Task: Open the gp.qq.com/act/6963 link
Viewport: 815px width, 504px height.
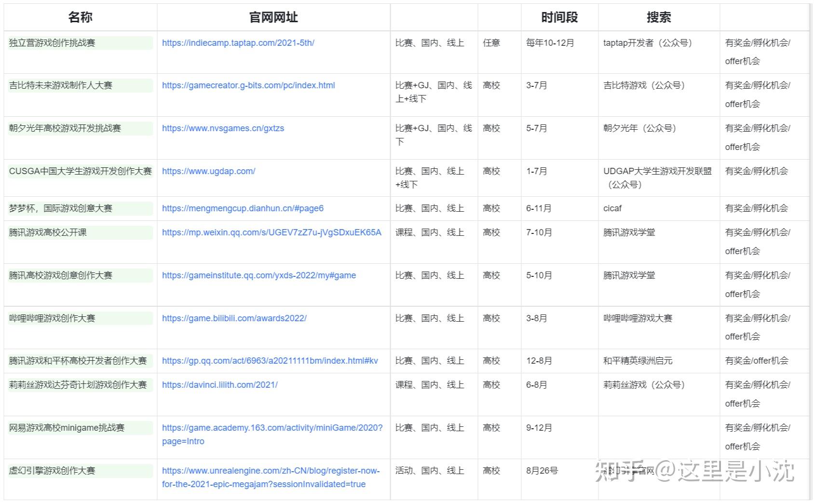Action: click(x=270, y=361)
